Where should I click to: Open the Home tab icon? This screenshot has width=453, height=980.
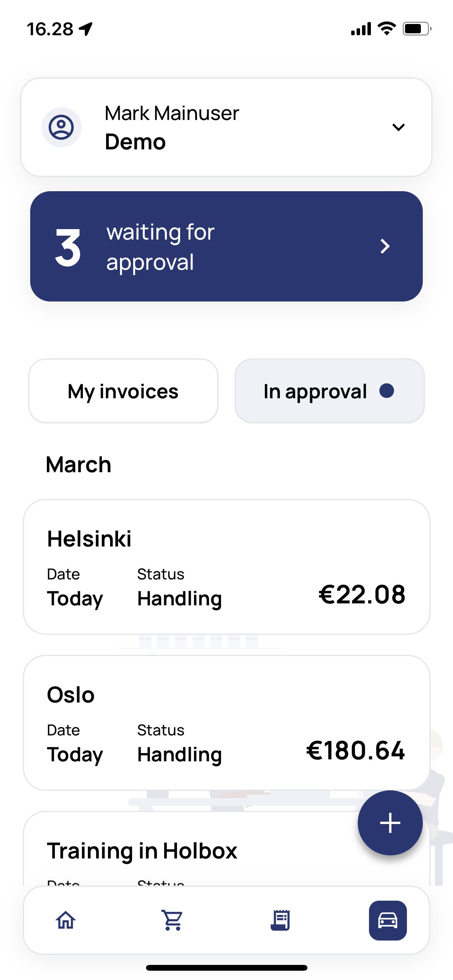(x=65, y=920)
